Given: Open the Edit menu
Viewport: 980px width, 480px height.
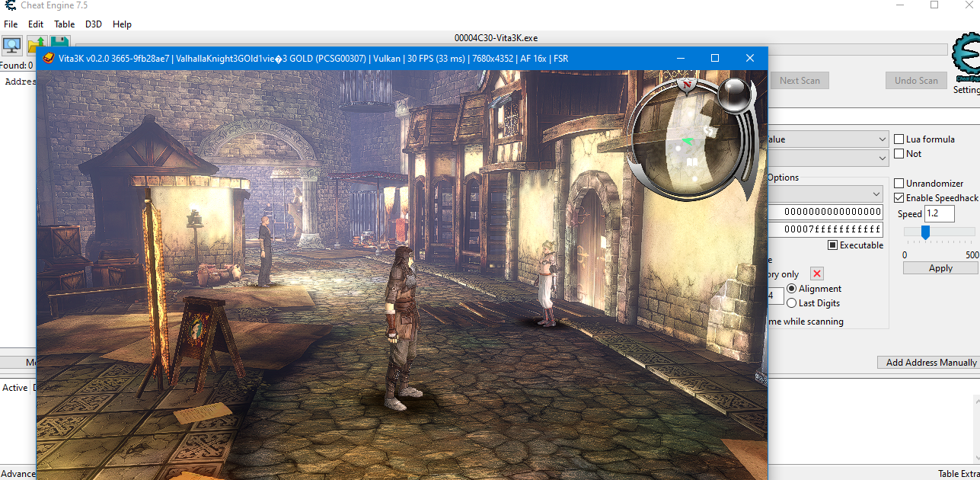Looking at the screenshot, I should (x=36, y=24).
